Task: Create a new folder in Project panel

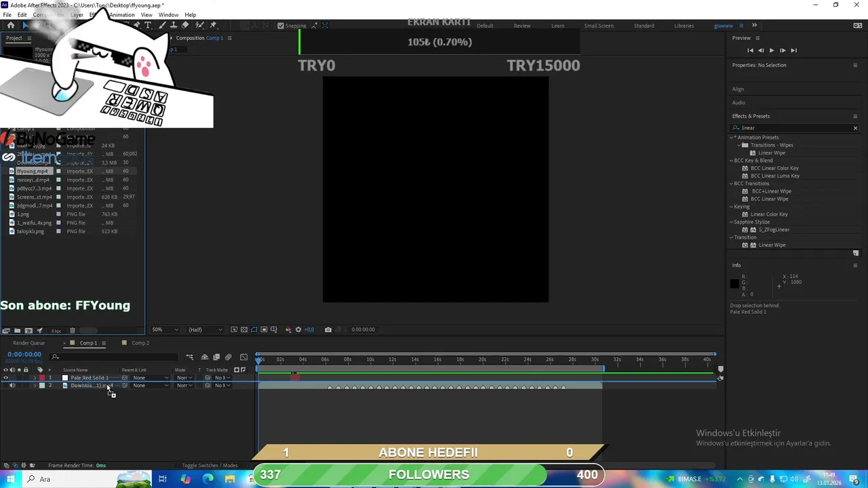Action: [17, 331]
